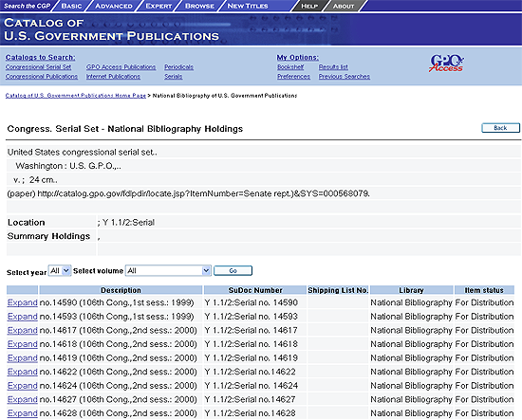Expand the no.14618 row
Screen dimensions: 522x420
[x=23, y=344]
